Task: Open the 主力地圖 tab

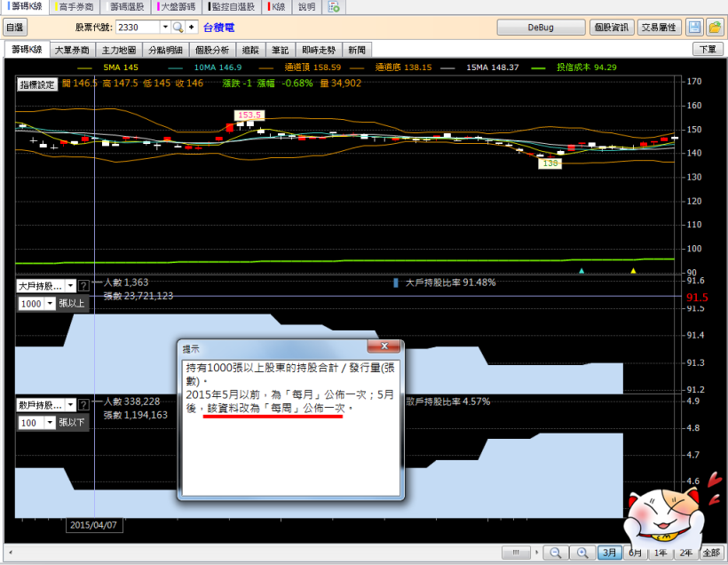Action: point(118,50)
